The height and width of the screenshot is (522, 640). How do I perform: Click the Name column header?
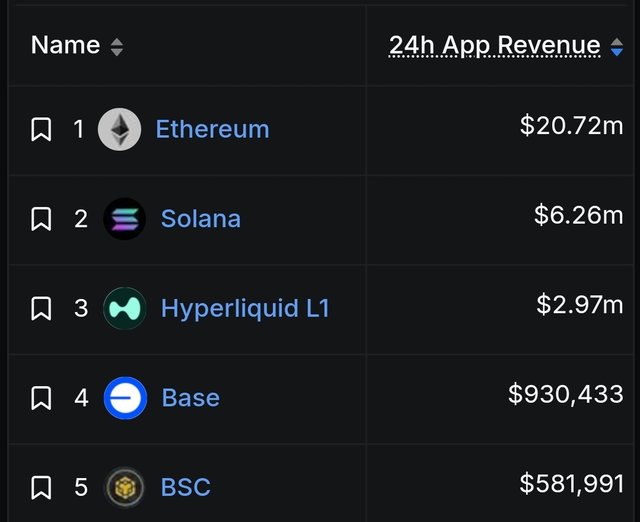[65, 45]
